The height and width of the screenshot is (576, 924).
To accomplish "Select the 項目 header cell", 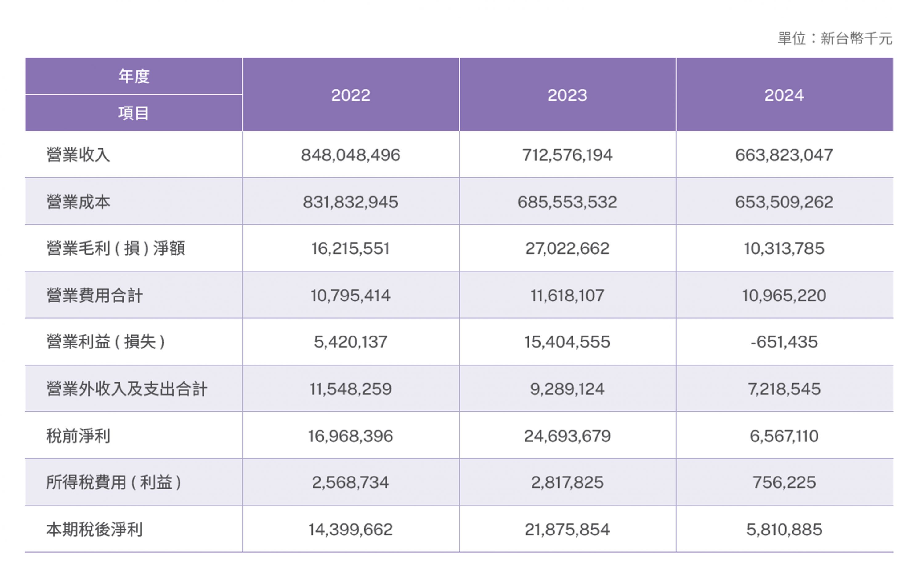I will tap(134, 113).
